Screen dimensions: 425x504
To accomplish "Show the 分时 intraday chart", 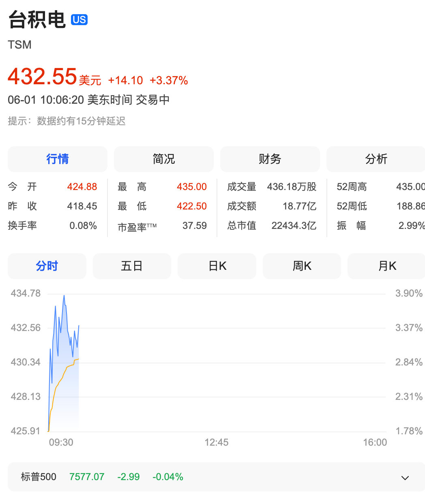I will [x=47, y=266].
